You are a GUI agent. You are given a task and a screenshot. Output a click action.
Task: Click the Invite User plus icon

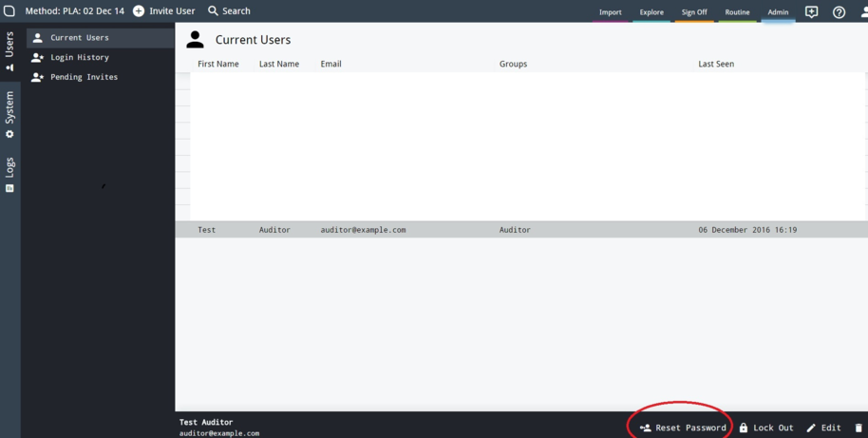coord(139,11)
